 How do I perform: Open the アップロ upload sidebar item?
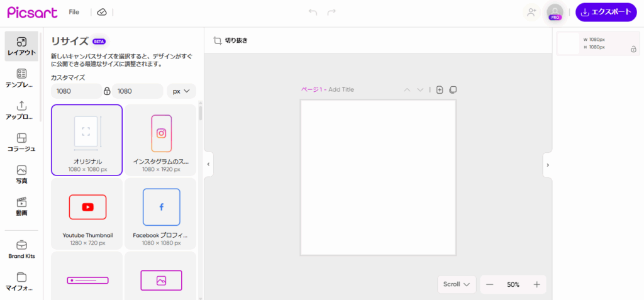pos(21,111)
